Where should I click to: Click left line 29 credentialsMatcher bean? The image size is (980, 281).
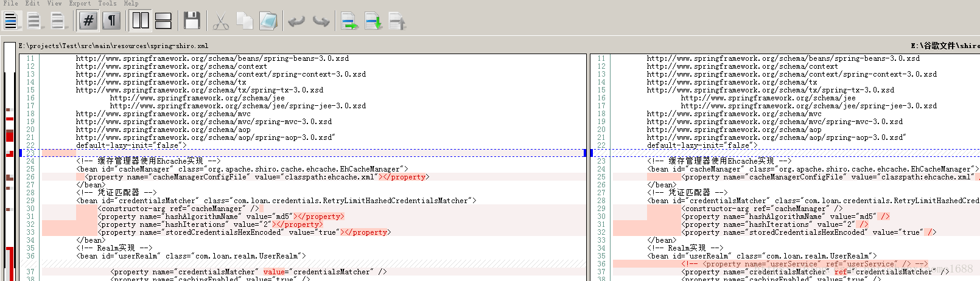276,201
